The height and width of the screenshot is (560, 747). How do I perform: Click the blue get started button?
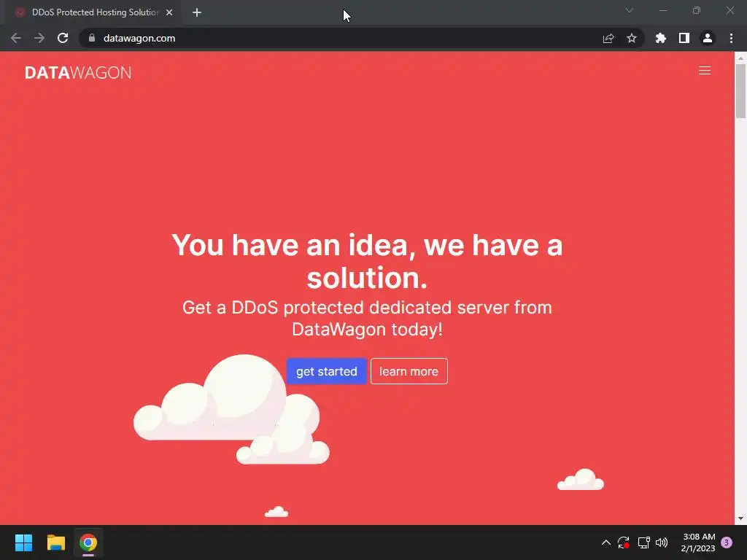326,371
